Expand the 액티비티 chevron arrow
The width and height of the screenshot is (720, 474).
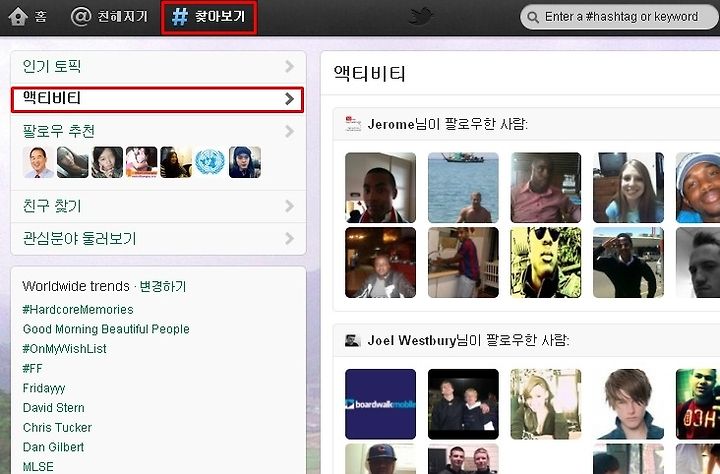pyautogui.click(x=289, y=99)
